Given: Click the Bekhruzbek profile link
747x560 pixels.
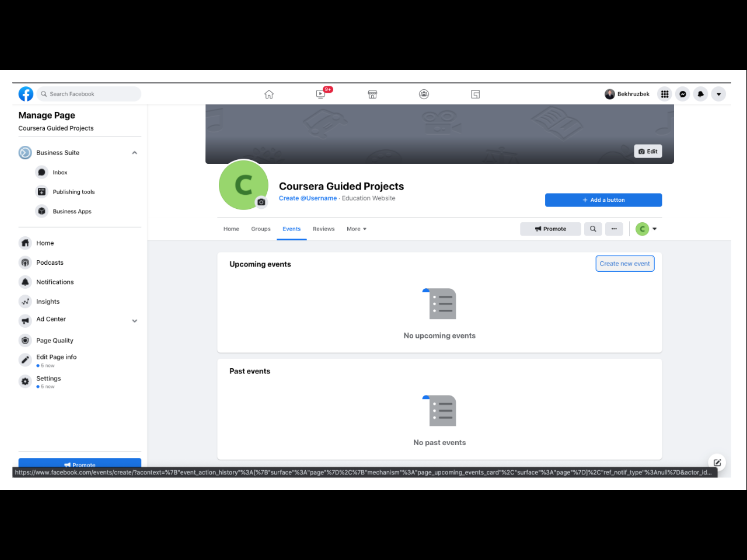Looking at the screenshot, I should [627, 94].
